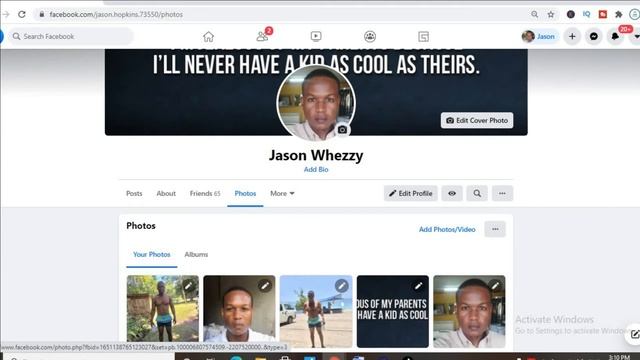The width and height of the screenshot is (640, 360).
Task: Click Add Photos/Video link
Action: (x=447, y=229)
